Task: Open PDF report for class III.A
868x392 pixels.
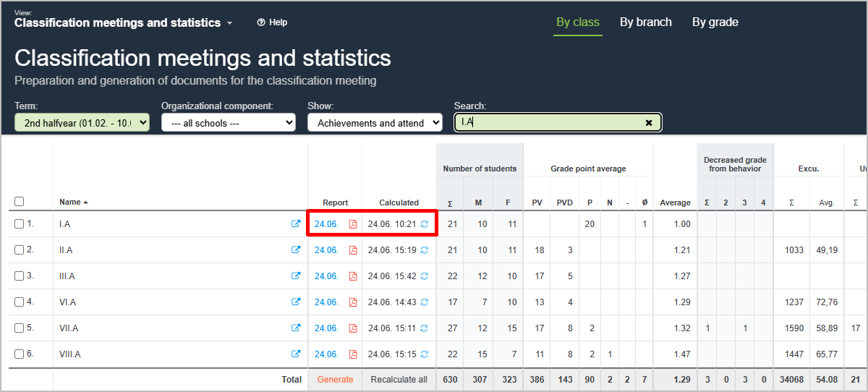Action: 353,276
